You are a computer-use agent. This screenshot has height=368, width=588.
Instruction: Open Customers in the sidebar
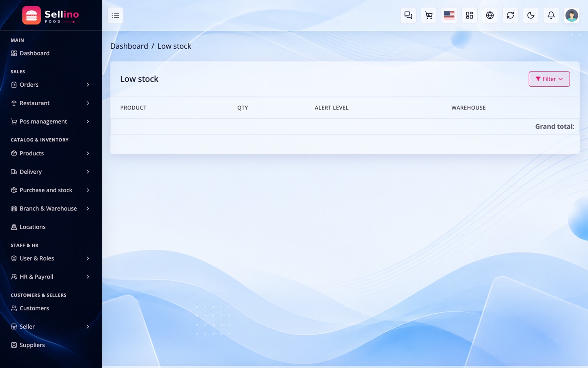pyautogui.click(x=51, y=308)
